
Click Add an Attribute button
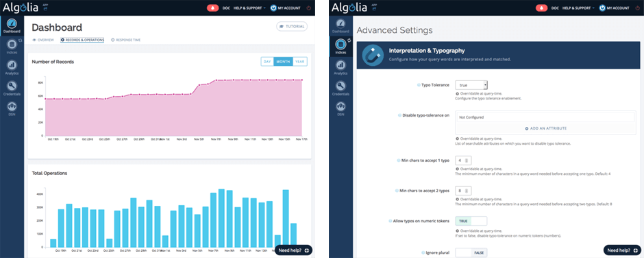click(546, 128)
